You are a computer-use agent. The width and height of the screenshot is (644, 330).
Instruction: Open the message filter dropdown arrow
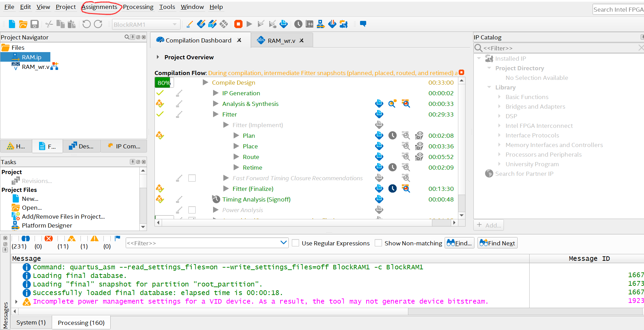(283, 243)
